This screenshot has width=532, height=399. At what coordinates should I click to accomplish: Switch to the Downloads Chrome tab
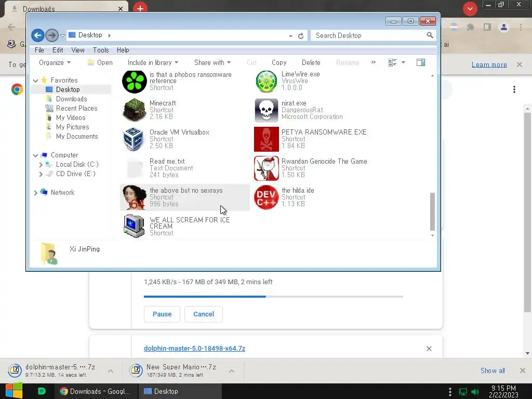(66, 8)
